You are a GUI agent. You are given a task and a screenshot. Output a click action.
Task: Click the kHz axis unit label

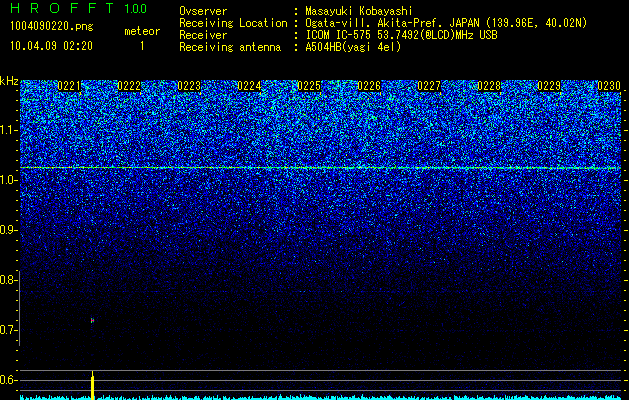click(x=9, y=81)
